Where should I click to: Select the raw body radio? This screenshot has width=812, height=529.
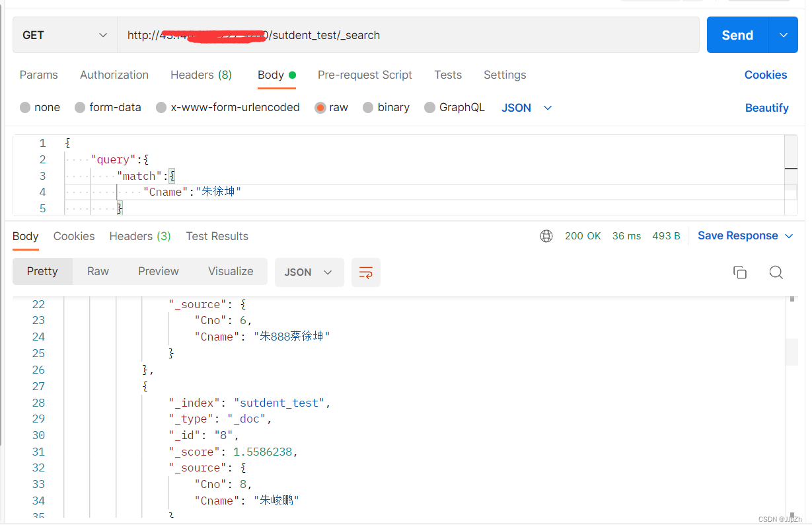(x=320, y=107)
